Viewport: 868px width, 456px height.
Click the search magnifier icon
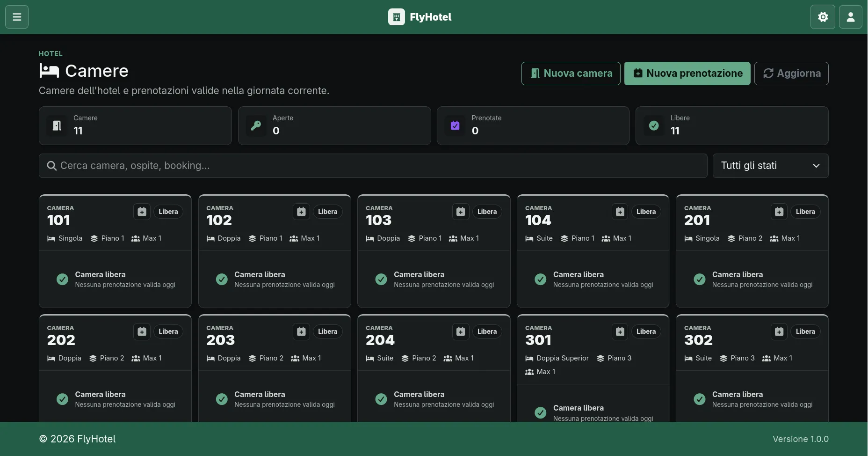(x=52, y=166)
